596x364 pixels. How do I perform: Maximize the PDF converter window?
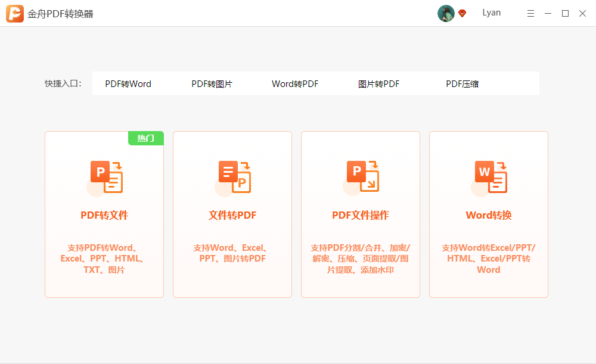pyautogui.click(x=565, y=14)
